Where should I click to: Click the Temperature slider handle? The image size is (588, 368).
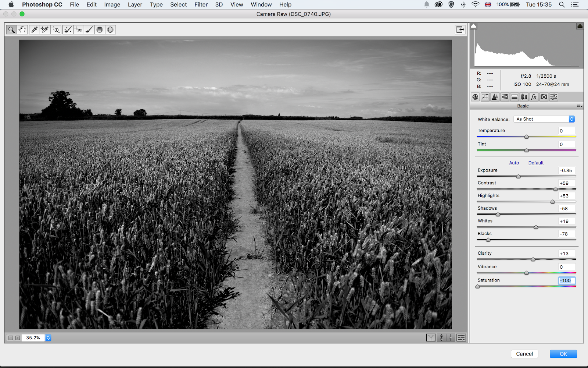pyautogui.click(x=527, y=137)
